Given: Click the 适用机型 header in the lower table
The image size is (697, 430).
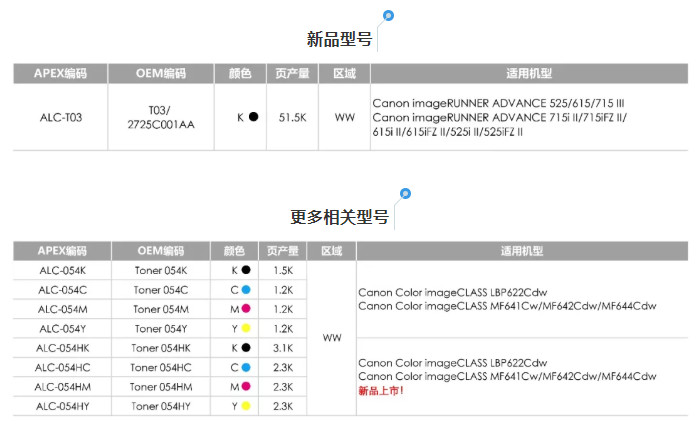Looking at the screenshot, I should [x=522, y=251].
